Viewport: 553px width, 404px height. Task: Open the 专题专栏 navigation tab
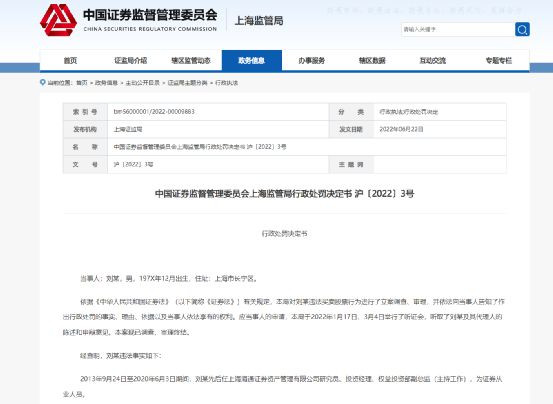[498, 61]
